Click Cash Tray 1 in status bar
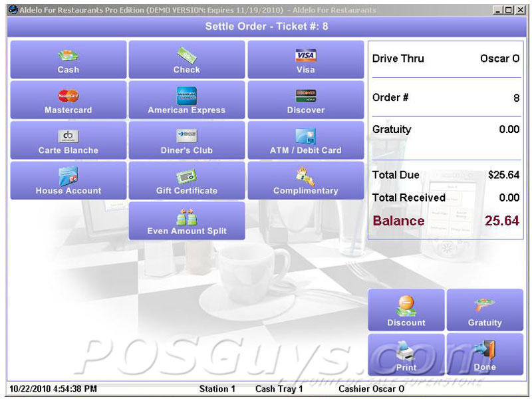This screenshot has height=399, width=532. tap(279, 388)
